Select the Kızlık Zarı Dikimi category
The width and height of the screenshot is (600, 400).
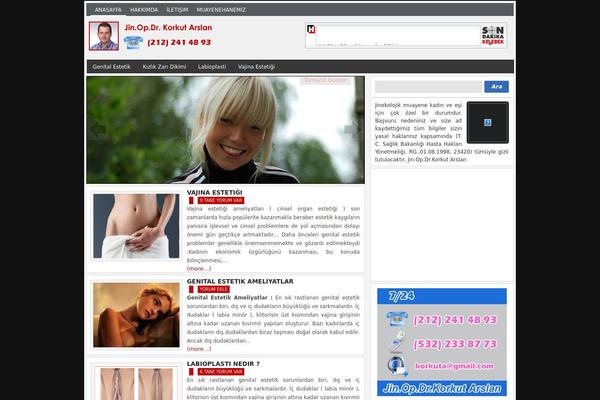click(x=164, y=67)
